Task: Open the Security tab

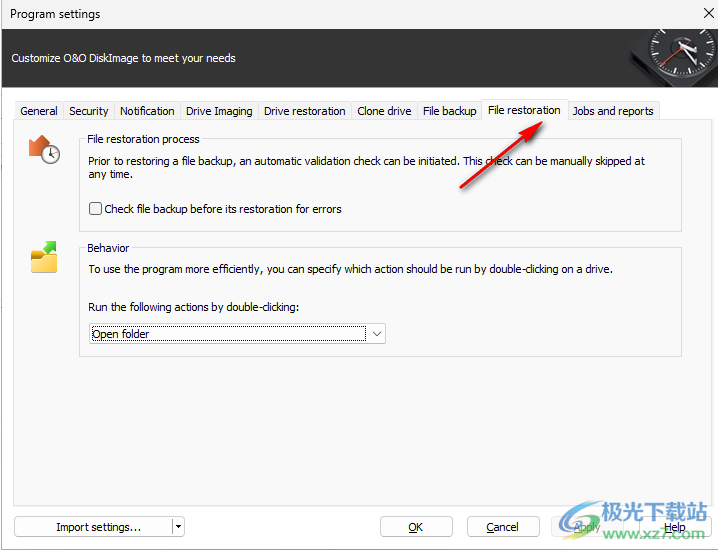Action: [89, 111]
